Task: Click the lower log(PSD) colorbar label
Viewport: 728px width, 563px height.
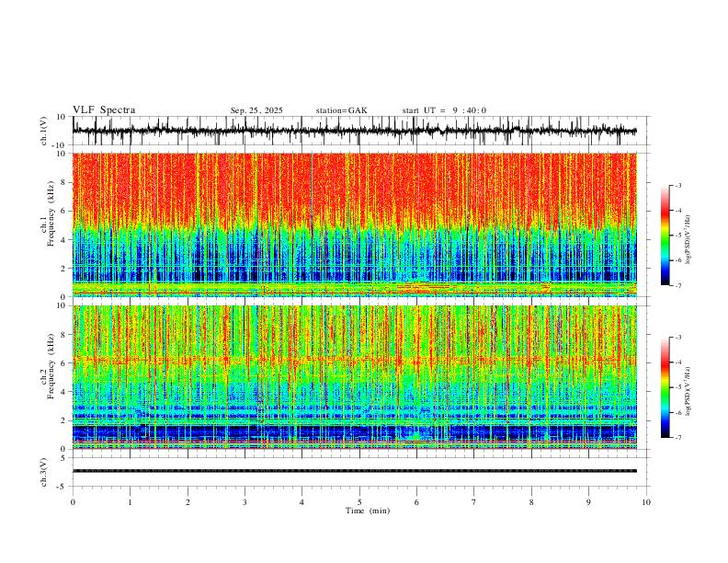Action: pos(688,392)
